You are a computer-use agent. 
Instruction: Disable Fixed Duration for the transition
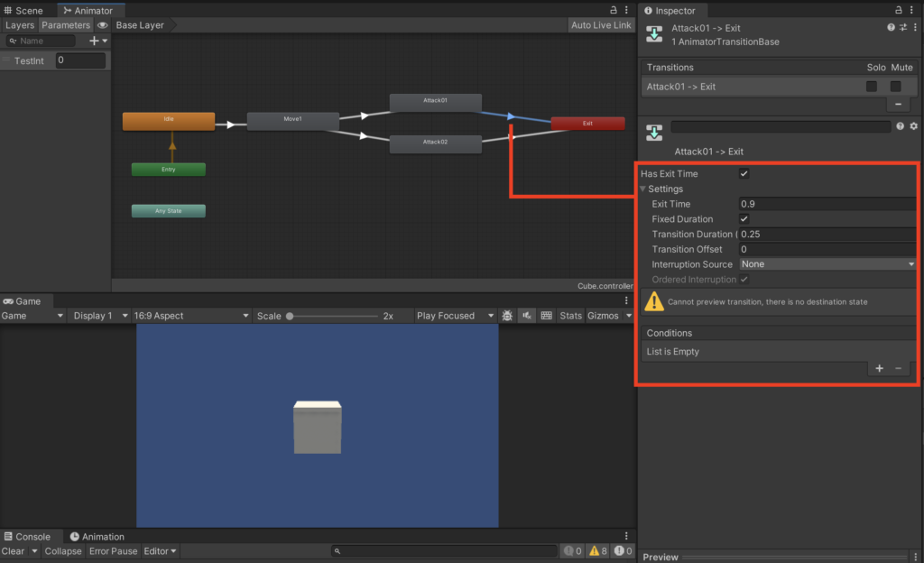[x=744, y=219]
